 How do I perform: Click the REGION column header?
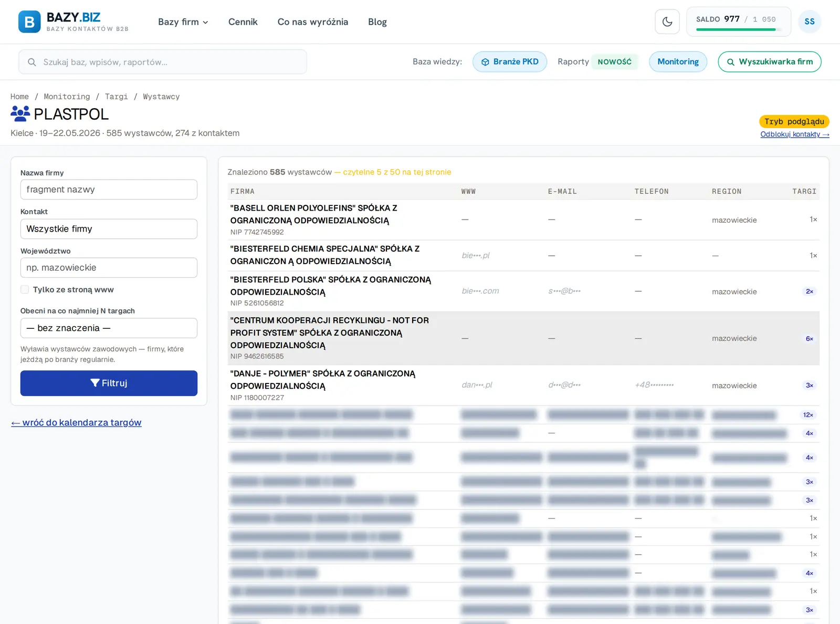click(727, 192)
